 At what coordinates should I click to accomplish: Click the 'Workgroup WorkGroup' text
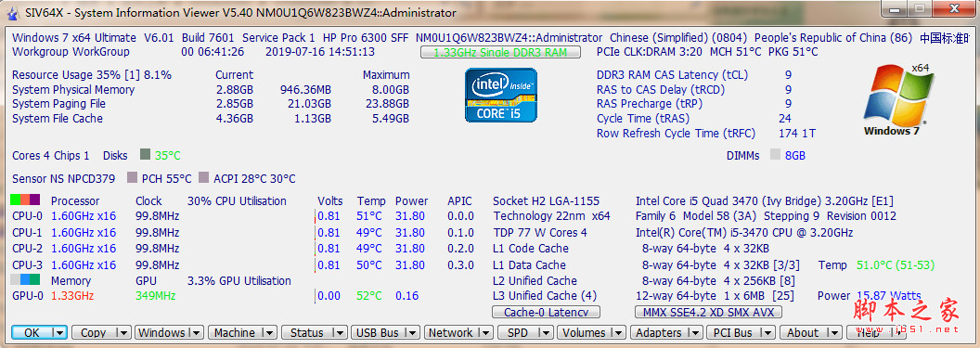[71, 52]
